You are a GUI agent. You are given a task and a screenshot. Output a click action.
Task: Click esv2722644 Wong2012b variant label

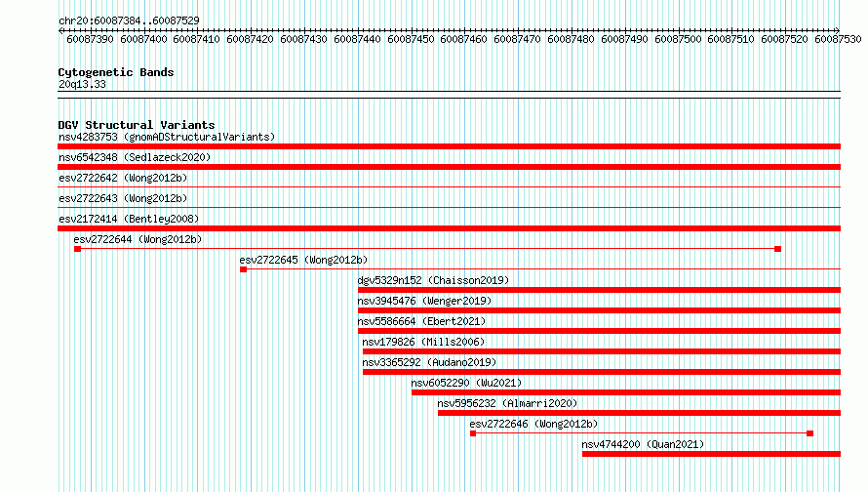[138, 239]
